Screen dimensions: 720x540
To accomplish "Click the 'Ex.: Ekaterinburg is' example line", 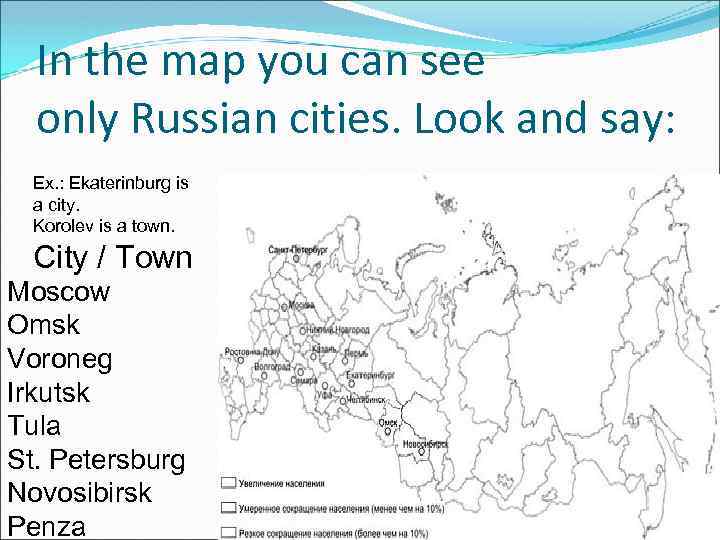I will [x=111, y=183].
